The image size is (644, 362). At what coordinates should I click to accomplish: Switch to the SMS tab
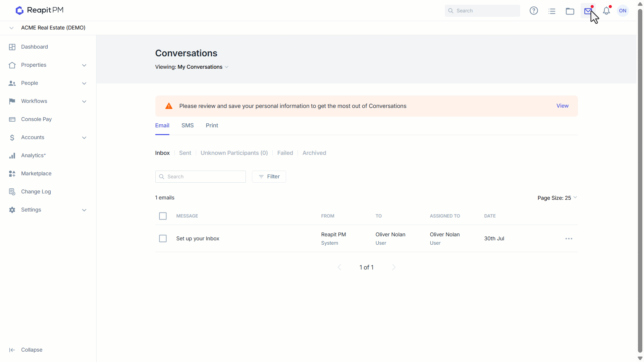tap(187, 125)
